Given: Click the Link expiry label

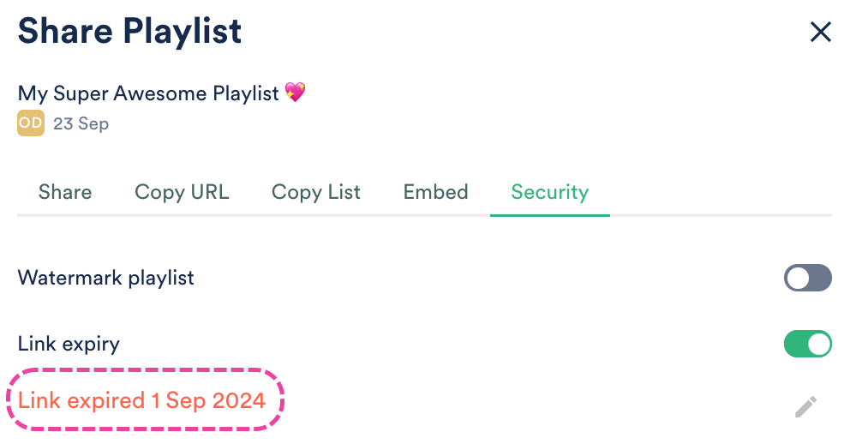Looking at the screenshot, I should point(69,344).
